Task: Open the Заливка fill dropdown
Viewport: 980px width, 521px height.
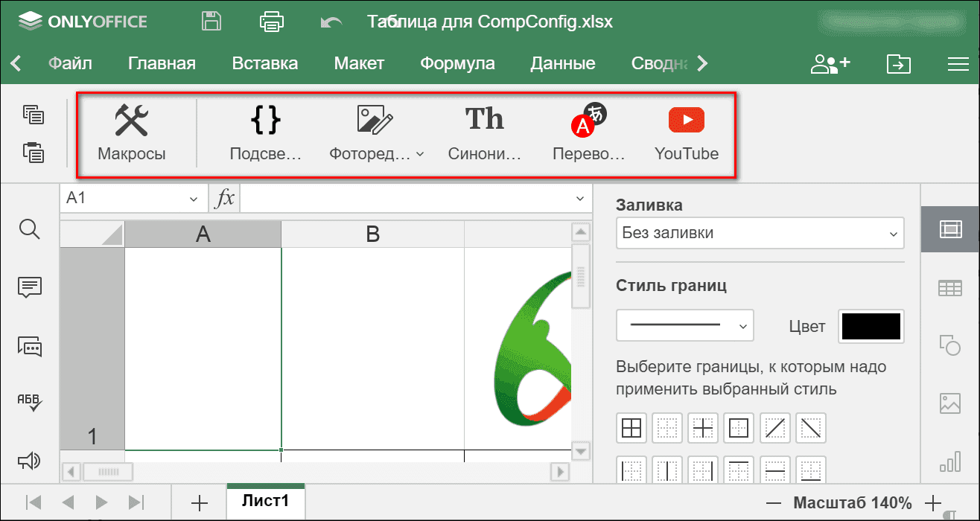Action: click(x=759, y=233)
